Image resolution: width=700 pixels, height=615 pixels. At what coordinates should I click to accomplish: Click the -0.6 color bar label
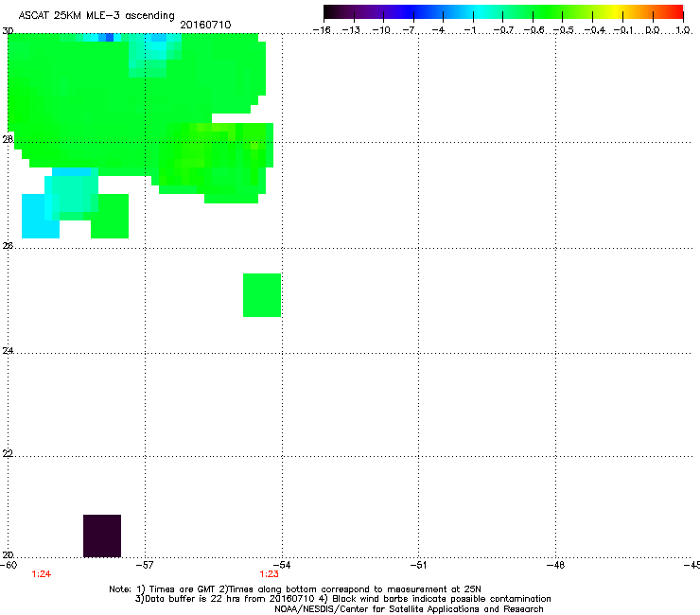(534, 30)
